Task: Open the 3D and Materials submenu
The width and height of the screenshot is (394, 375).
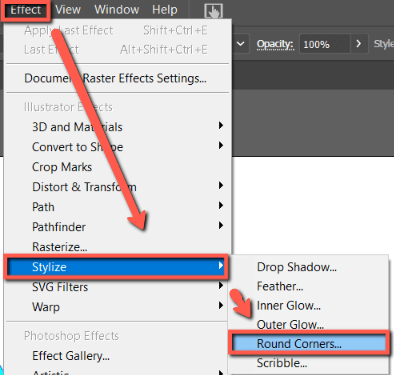Action: click(117, 127)
